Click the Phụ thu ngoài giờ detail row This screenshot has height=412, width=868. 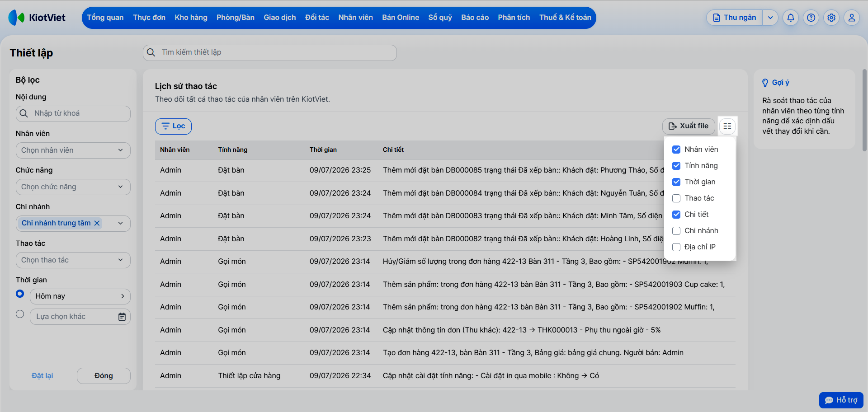[522, 330]
